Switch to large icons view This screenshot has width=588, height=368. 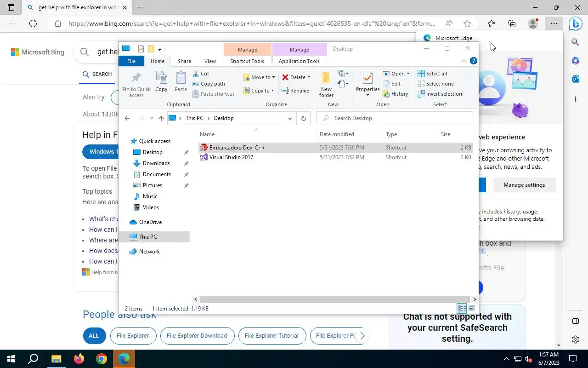point(472,308)
